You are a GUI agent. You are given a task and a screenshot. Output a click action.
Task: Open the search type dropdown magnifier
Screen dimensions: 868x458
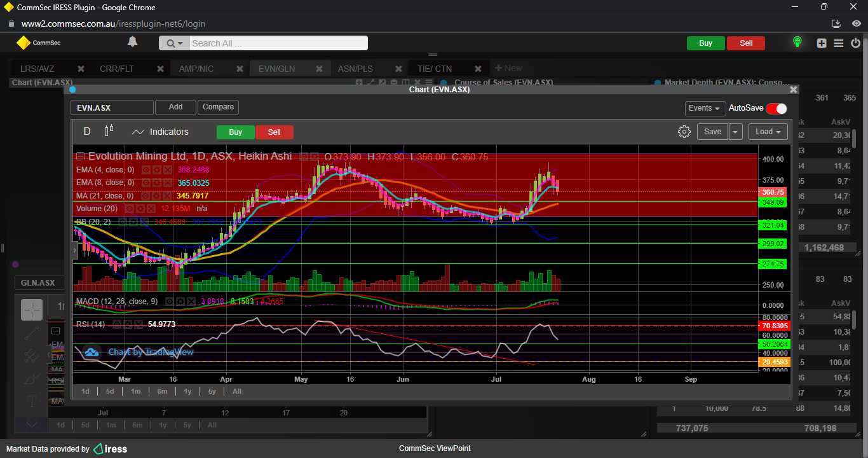[x=174, y=43]
